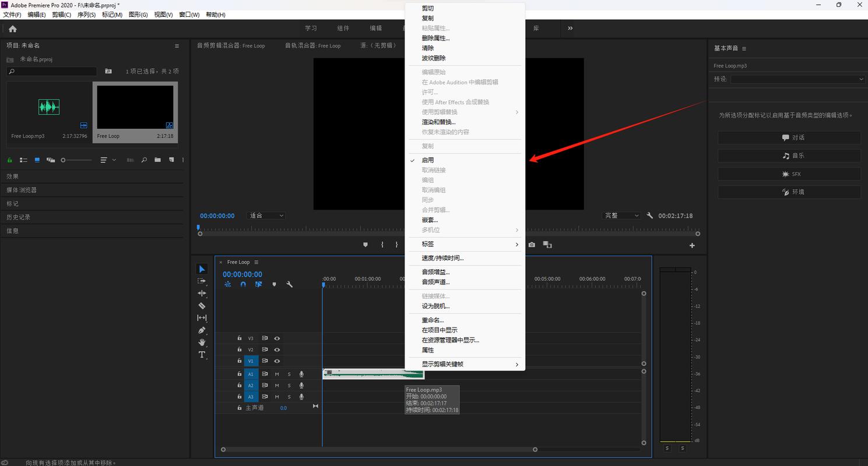Toggle linked selection in timeline

(258, 284)
